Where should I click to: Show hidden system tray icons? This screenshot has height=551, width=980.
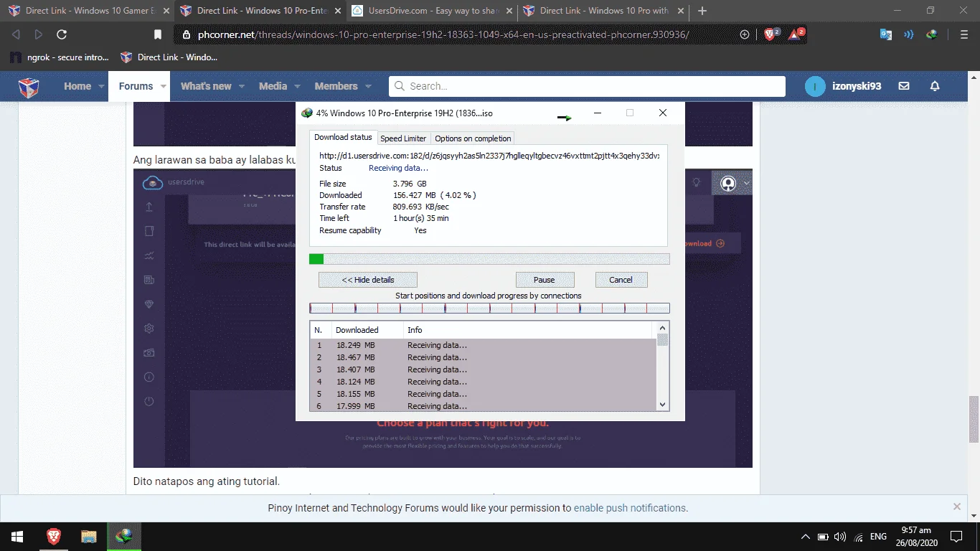tap(806, 537)
